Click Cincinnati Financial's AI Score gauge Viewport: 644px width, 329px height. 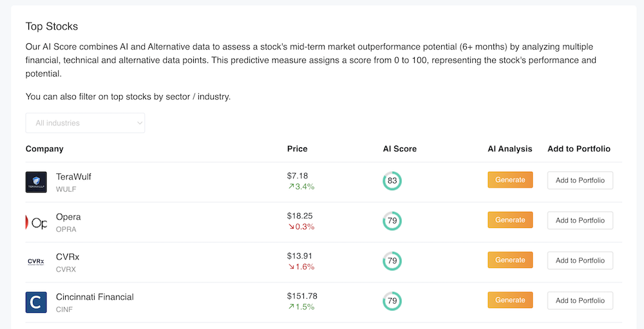coord(392,301)
